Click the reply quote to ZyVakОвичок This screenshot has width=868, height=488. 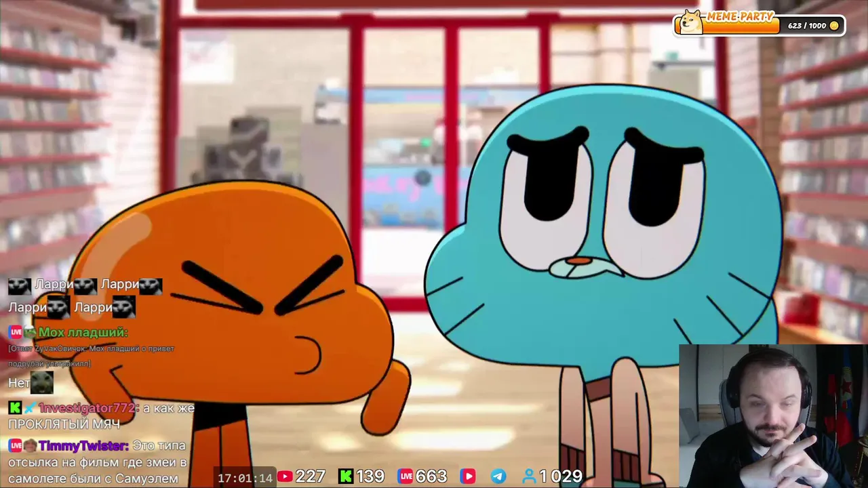click(92, 356)
